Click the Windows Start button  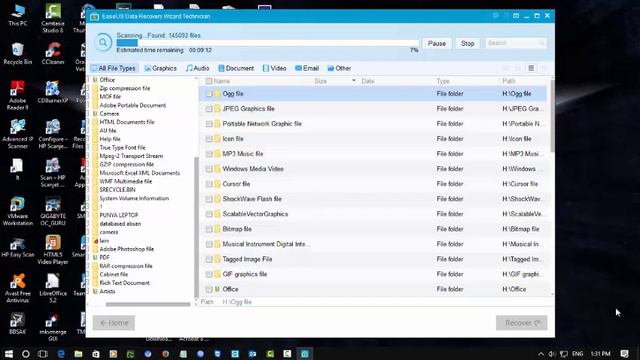(x=9, y=353)
